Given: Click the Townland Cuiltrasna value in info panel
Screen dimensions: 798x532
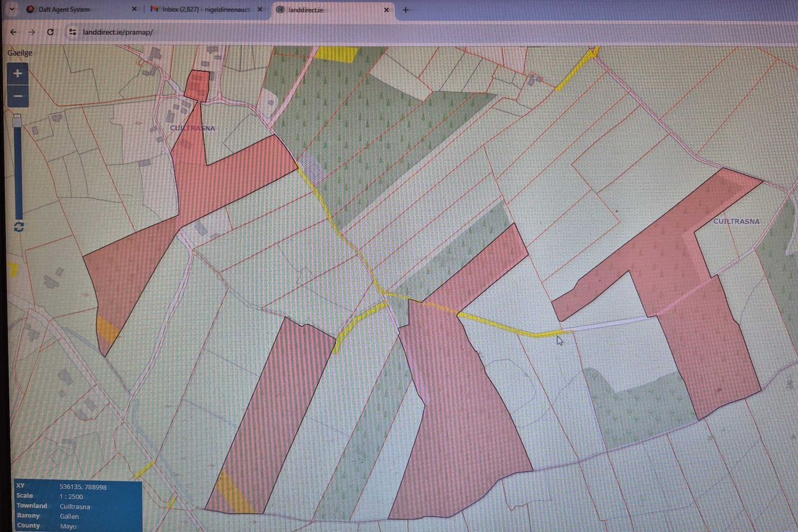Looking at the screenshot, I should click(x=75, y=507).
